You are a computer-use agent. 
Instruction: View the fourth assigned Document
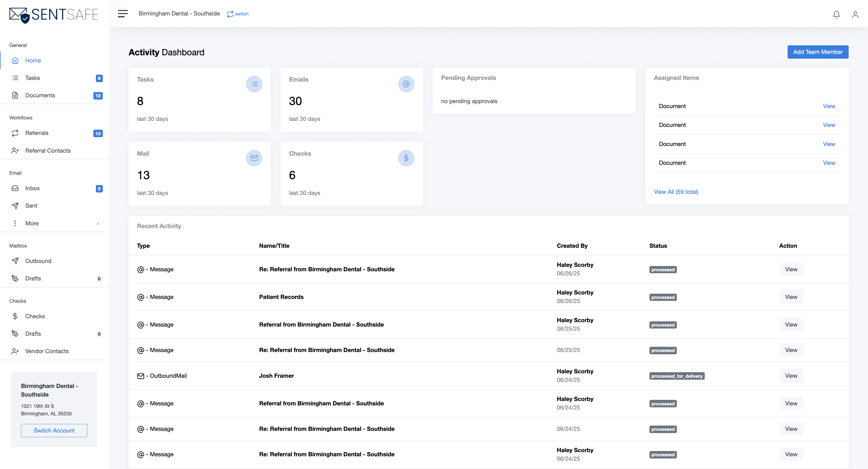(829, 163)
